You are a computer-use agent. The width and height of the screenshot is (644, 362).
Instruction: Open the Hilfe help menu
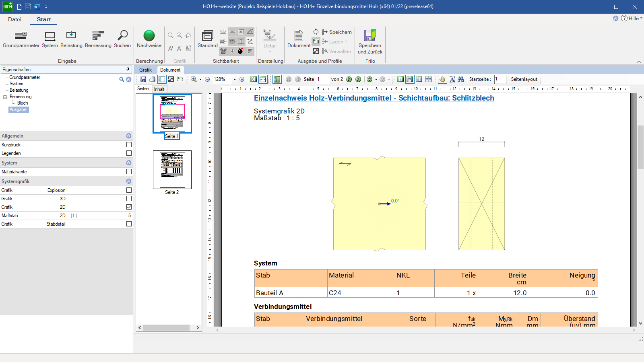(x=632, y=18)
